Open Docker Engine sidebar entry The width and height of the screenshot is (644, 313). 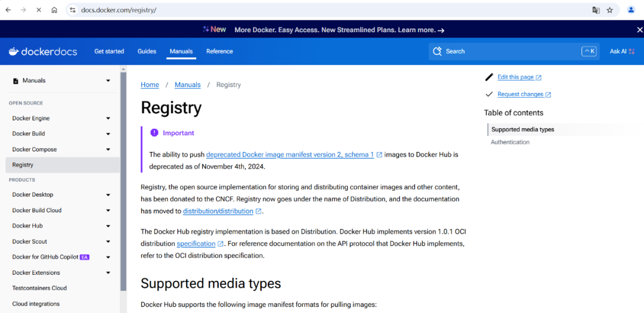(31, 118)
